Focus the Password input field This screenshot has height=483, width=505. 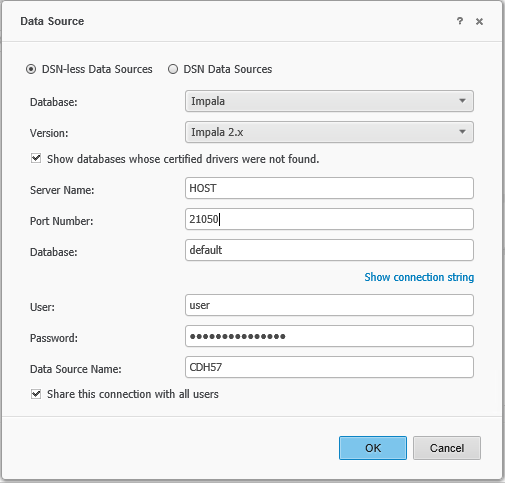329,336
